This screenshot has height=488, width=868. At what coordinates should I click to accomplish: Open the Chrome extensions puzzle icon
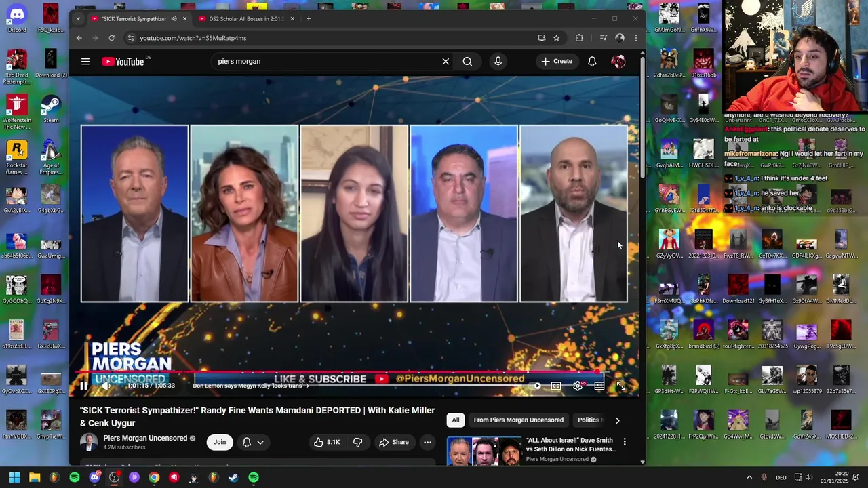[579, 38]
